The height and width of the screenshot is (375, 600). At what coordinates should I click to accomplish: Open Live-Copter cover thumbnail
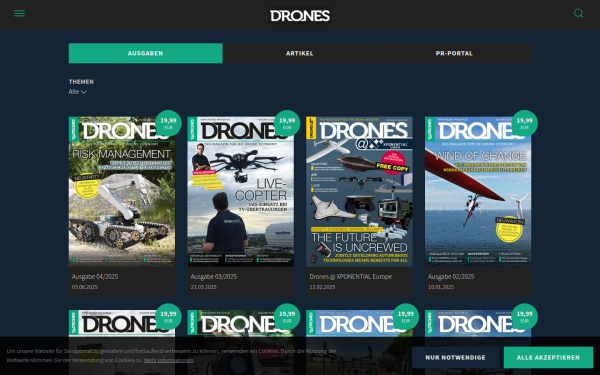[241, 191]
